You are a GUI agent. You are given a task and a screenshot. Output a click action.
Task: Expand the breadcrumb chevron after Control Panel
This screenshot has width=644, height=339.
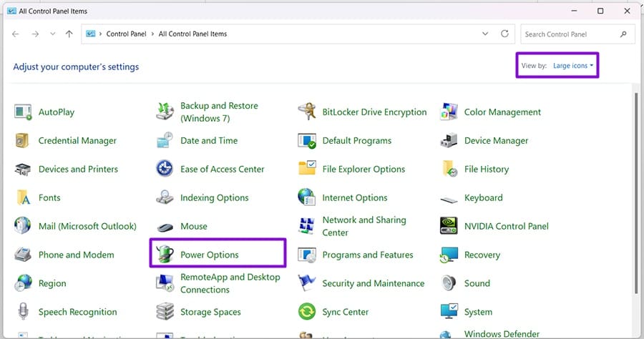coord(152,34)
